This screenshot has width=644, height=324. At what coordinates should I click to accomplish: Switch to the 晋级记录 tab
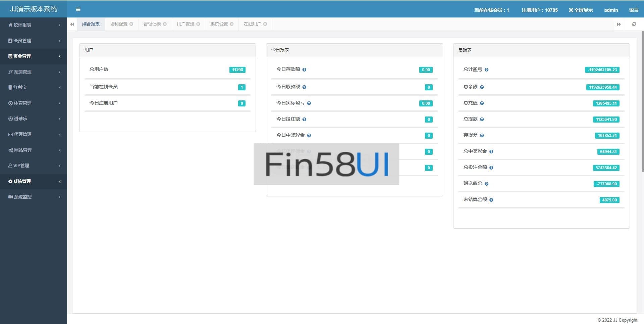[152, 24]
